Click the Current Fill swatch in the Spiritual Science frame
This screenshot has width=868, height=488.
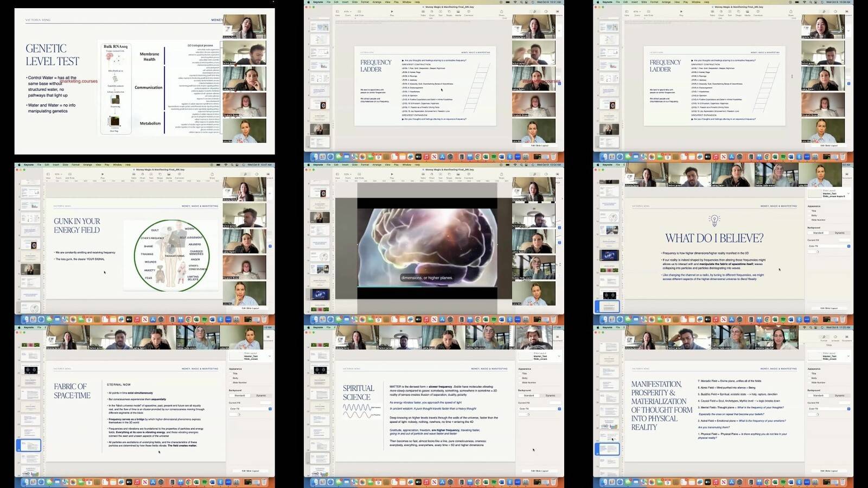click(x=555, y=403)
